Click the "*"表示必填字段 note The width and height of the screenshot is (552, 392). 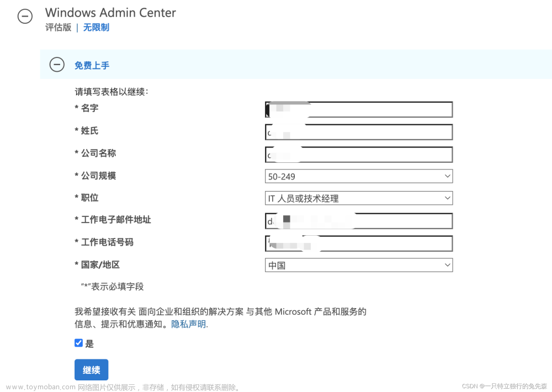coord(112,287)
